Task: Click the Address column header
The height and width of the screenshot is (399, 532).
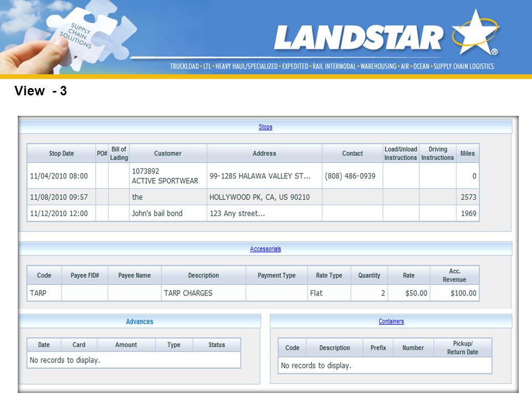Action: click(264, 154)
